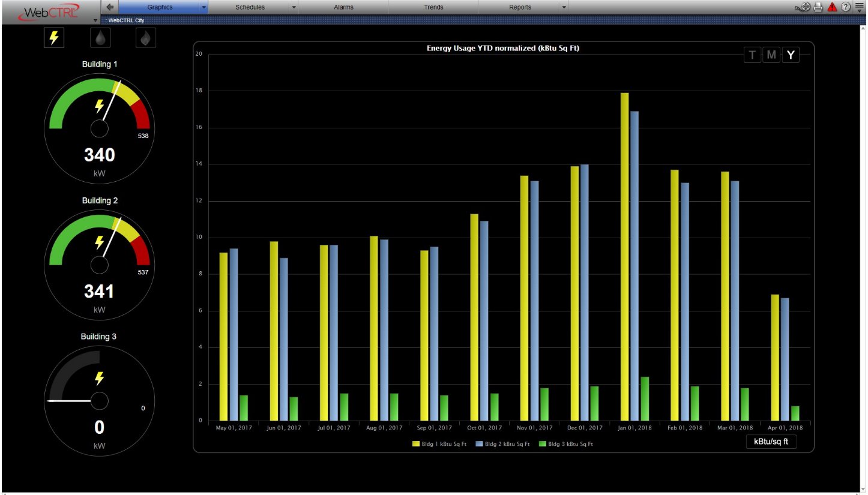Open the Graphics tab dropdown arrow
868x495 pixels.
(x=204, y=7)
